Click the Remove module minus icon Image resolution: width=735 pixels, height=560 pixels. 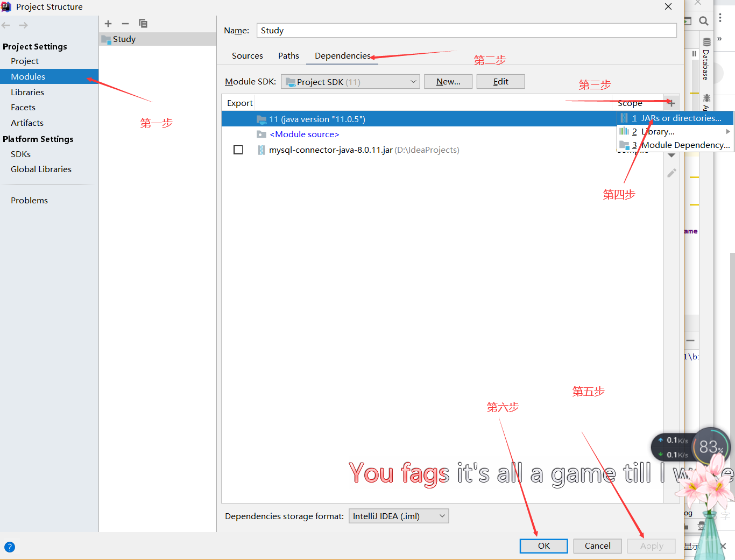[125, 24]
